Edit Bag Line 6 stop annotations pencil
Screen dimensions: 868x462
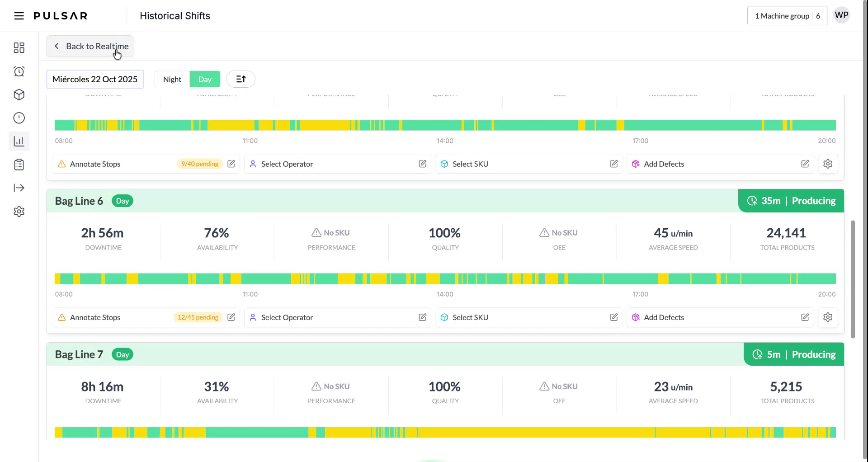[x=231, y=317]
